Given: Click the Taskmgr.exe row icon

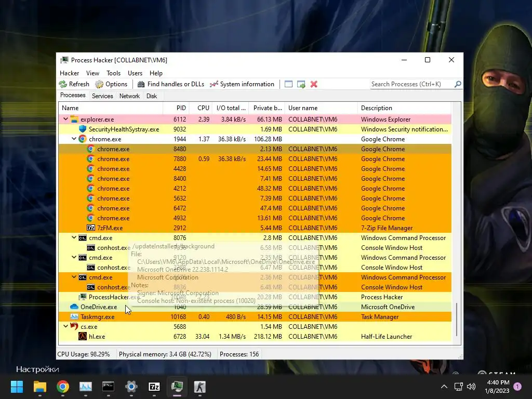Looking at the screenshot, I should [74, 316].
